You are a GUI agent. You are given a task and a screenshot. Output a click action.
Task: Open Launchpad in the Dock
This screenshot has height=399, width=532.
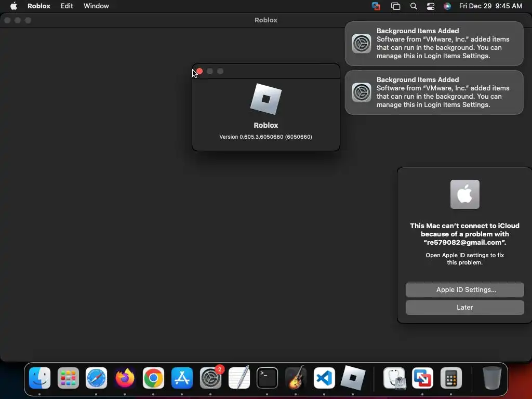click(x=68, y=378)
